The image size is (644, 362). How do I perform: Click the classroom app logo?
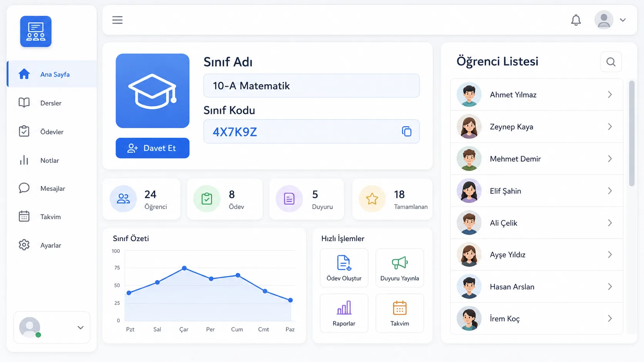[x=36, y=32]
